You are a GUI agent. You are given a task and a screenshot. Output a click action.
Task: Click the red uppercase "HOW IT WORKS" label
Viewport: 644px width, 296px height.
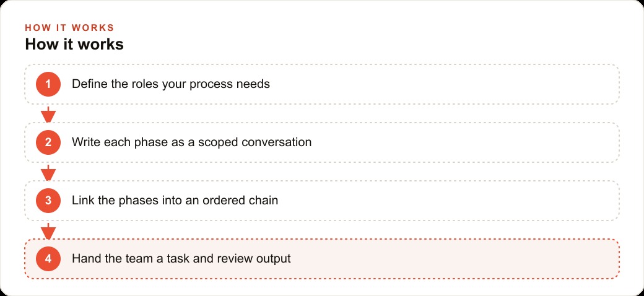[x=69, y=28]
